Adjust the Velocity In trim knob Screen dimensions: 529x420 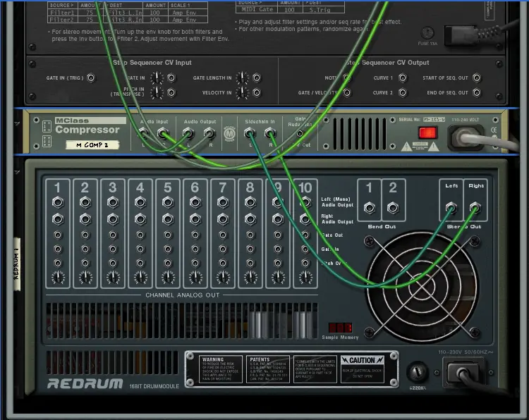coord(242,92)
